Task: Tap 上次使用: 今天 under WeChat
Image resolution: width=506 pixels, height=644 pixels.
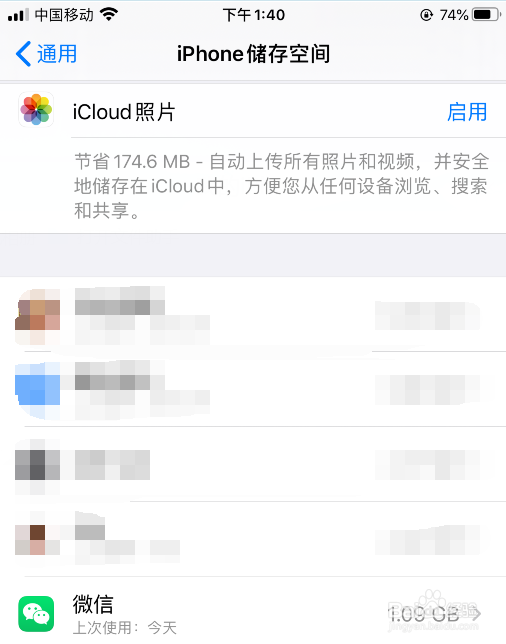Action: click(125, 628)
